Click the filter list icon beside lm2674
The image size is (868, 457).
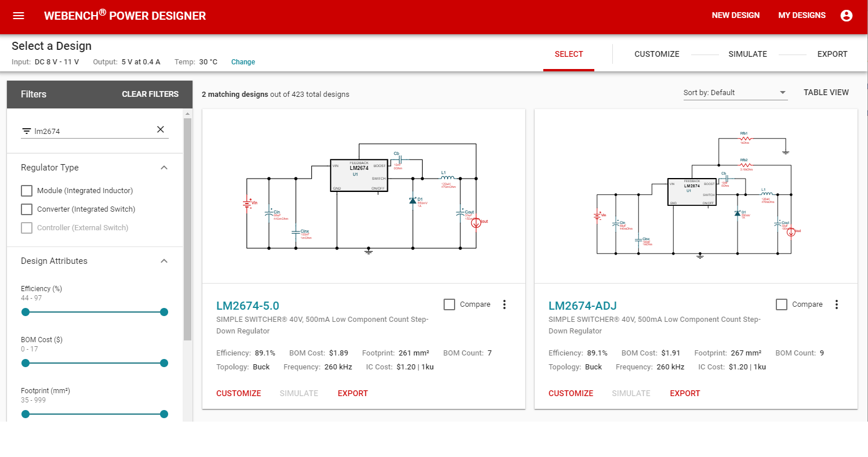26,131
